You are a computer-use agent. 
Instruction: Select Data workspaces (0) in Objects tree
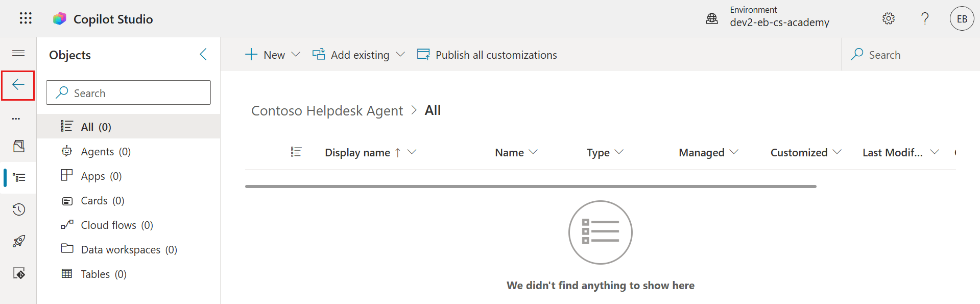(129, 250)
